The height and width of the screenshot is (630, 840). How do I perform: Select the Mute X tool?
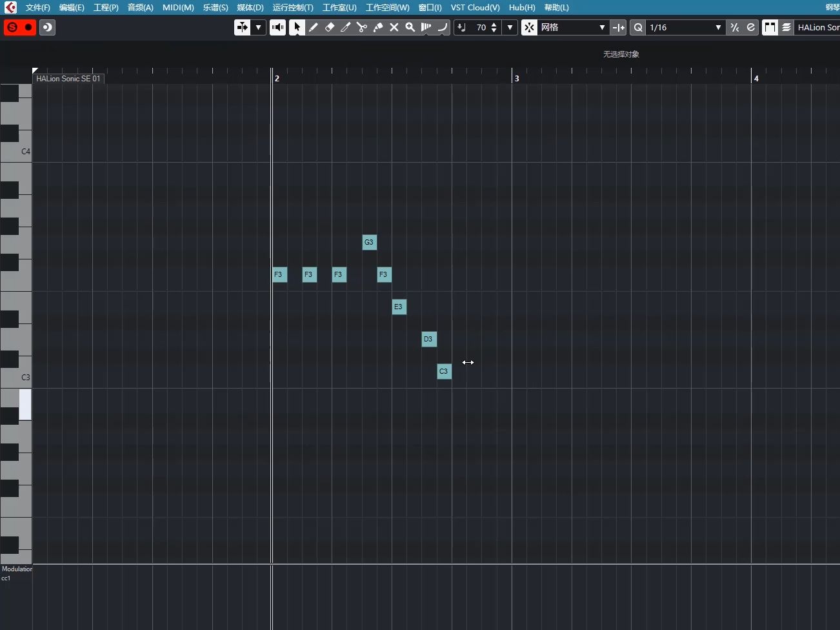click(394, 28)
